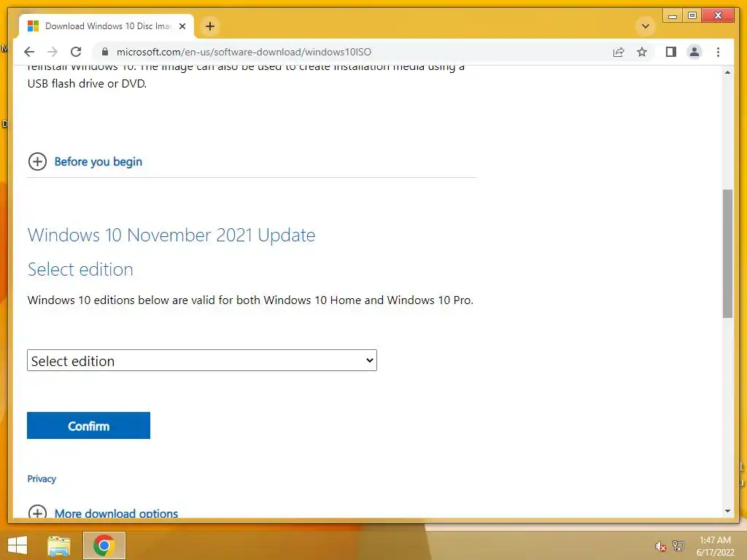Click the site lock security icon
Screen dimensions: 747x560
[x=105, y=52]
